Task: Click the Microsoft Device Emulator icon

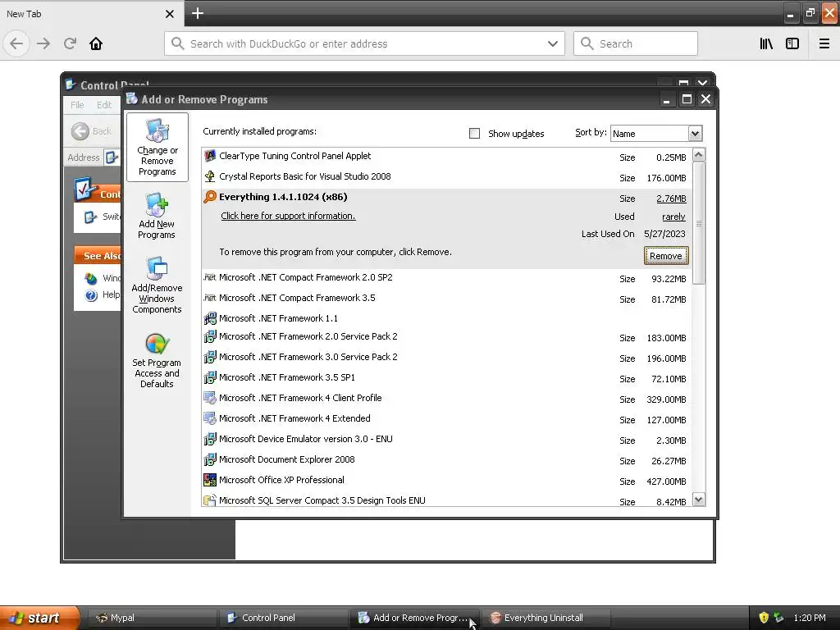Action: [210, 440]
